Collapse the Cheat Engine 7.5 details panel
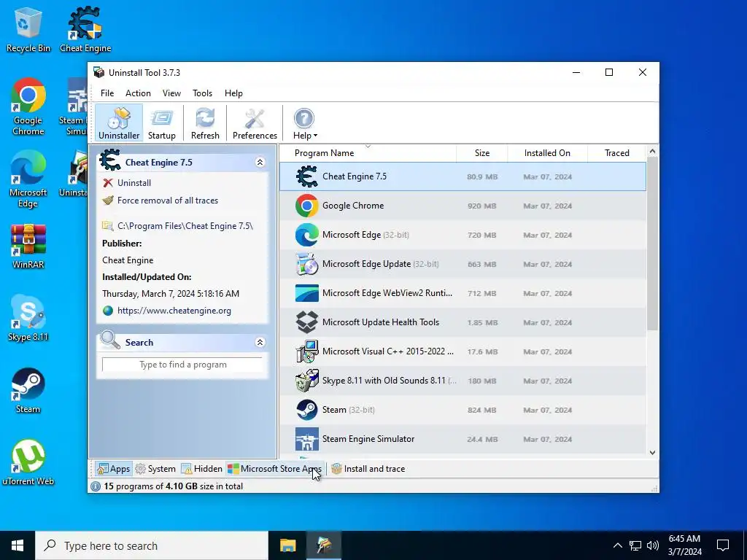747x560 pixels. tap(260, 163)
